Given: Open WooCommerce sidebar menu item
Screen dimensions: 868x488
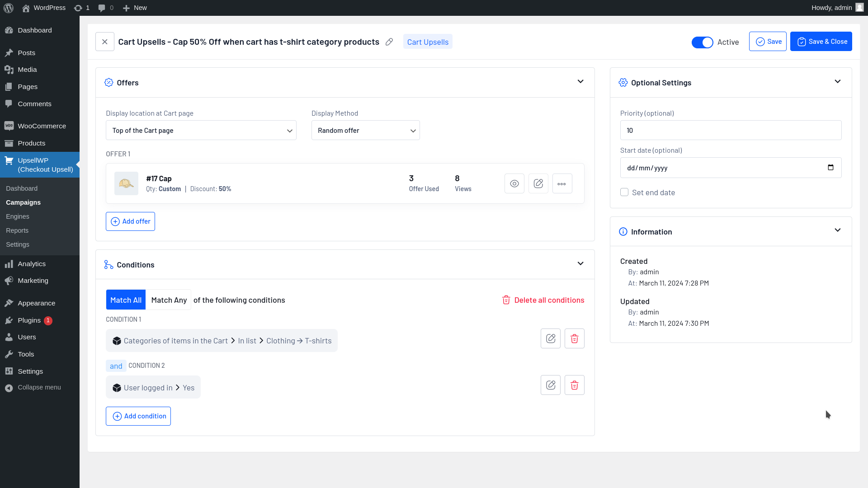Looking at the screenshot, I should coord(42,126).
